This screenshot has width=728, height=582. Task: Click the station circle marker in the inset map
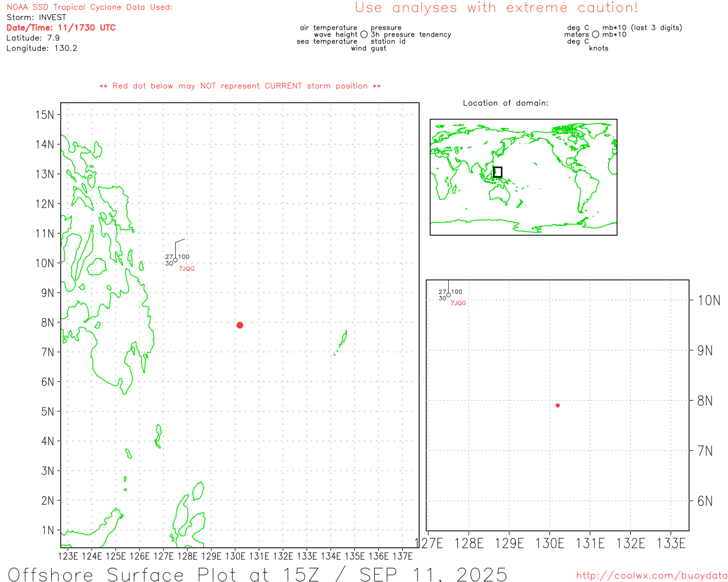click(448, 295)
